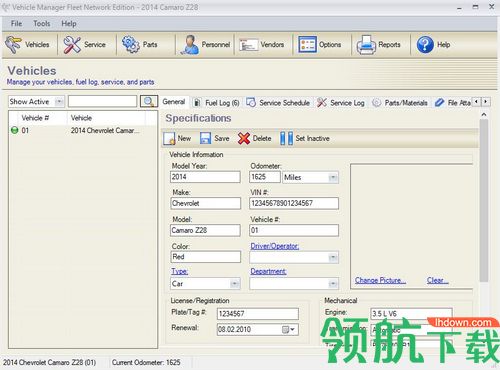Click the Odometer field showing 1625

pos(265,177)
